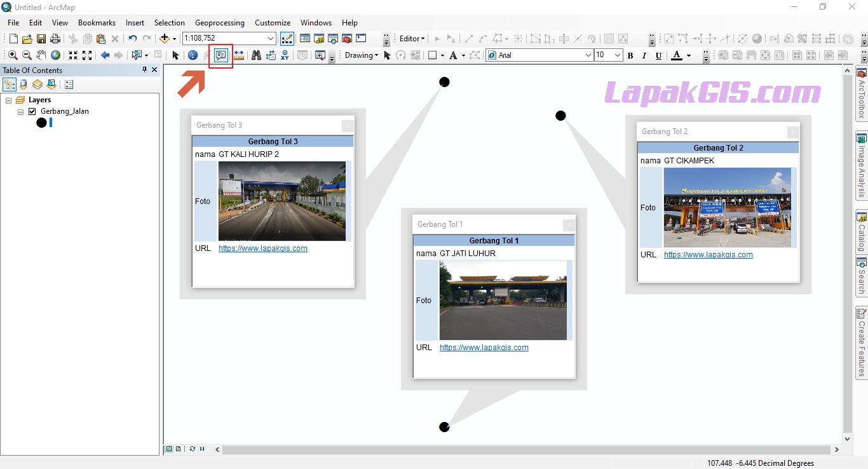Toggle bold text formatting

tap(630, 55)
